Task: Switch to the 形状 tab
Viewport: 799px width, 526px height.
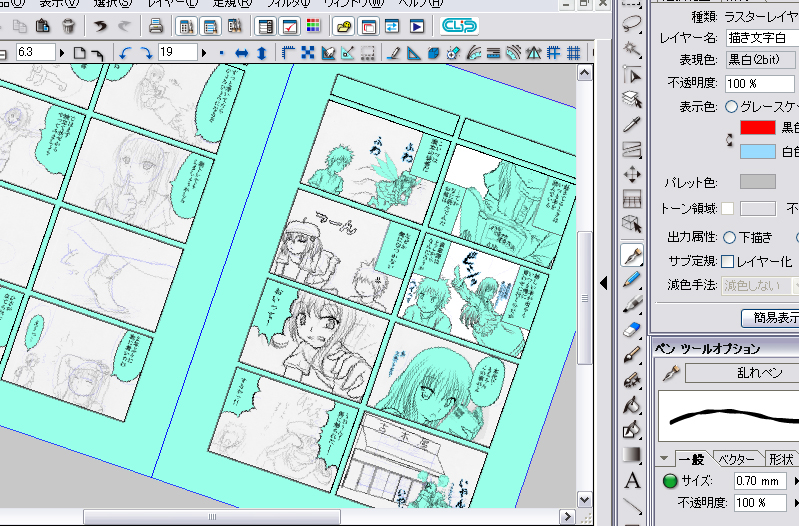Action: pyautogui.click(x=781, y=459)
